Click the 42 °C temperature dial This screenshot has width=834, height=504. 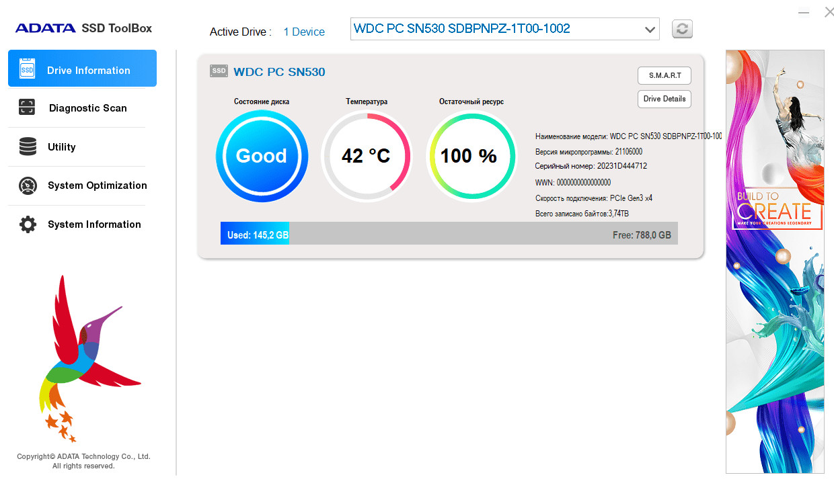tap(366, 156)
